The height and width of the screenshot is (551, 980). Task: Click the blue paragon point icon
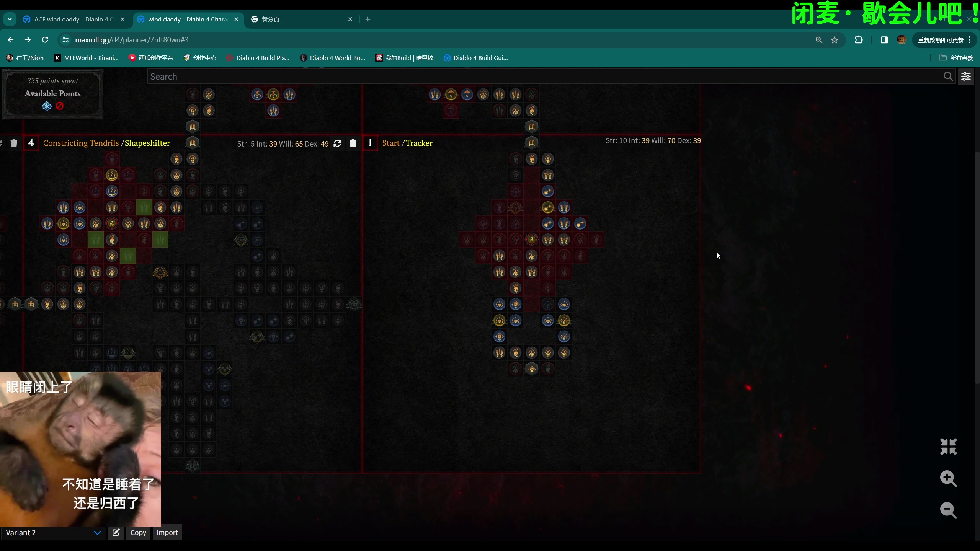(47, 106)
